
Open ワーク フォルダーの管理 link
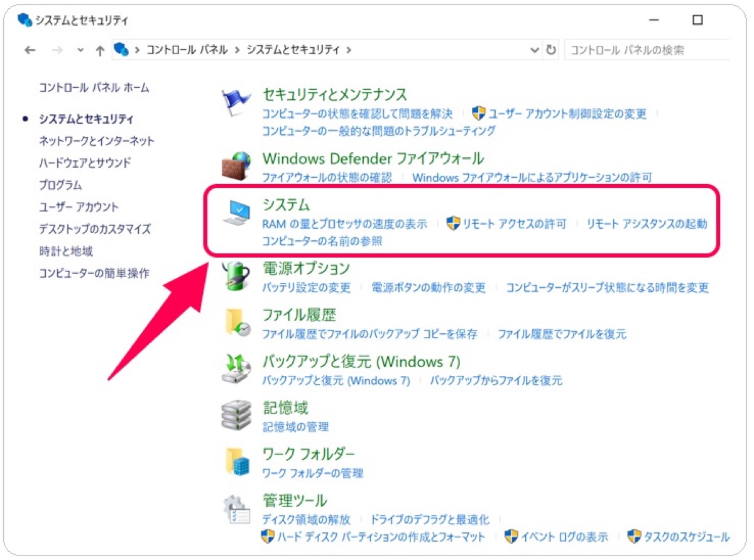313,473
